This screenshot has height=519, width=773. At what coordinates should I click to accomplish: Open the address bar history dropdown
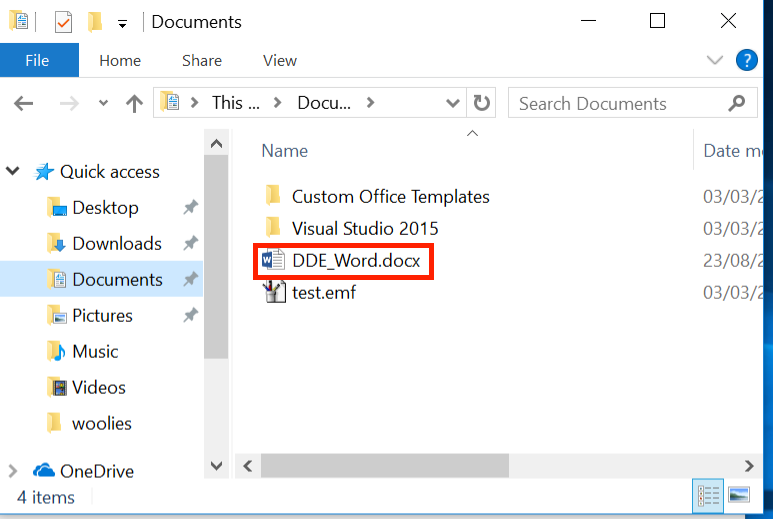(453, 103)
